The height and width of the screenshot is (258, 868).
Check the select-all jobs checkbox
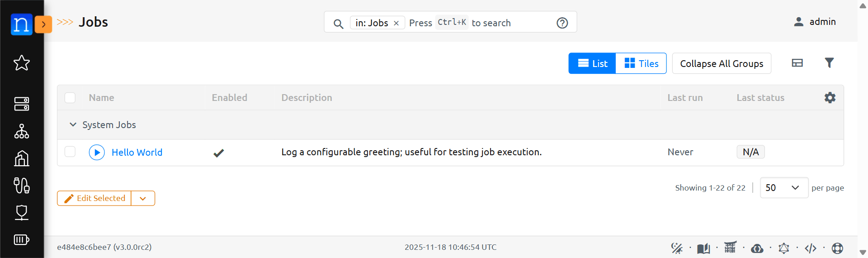[x=70, y=98]
